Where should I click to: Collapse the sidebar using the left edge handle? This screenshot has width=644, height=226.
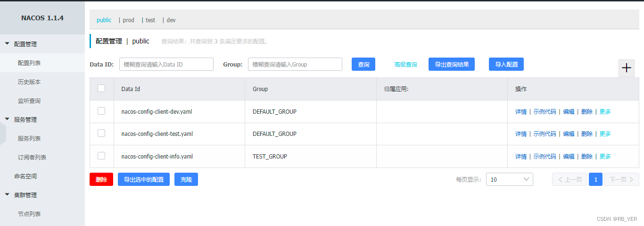tap(3, 134)
